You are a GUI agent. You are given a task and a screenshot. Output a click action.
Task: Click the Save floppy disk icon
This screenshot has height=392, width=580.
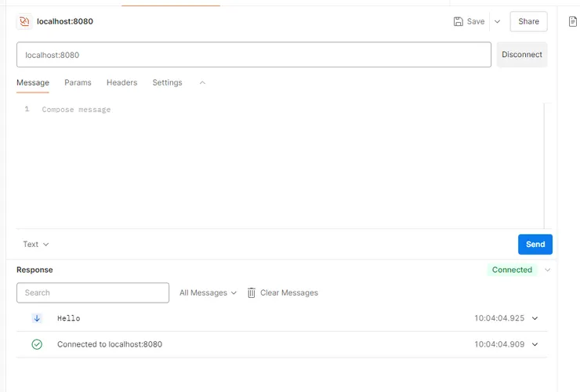click(x=458, y=21)
